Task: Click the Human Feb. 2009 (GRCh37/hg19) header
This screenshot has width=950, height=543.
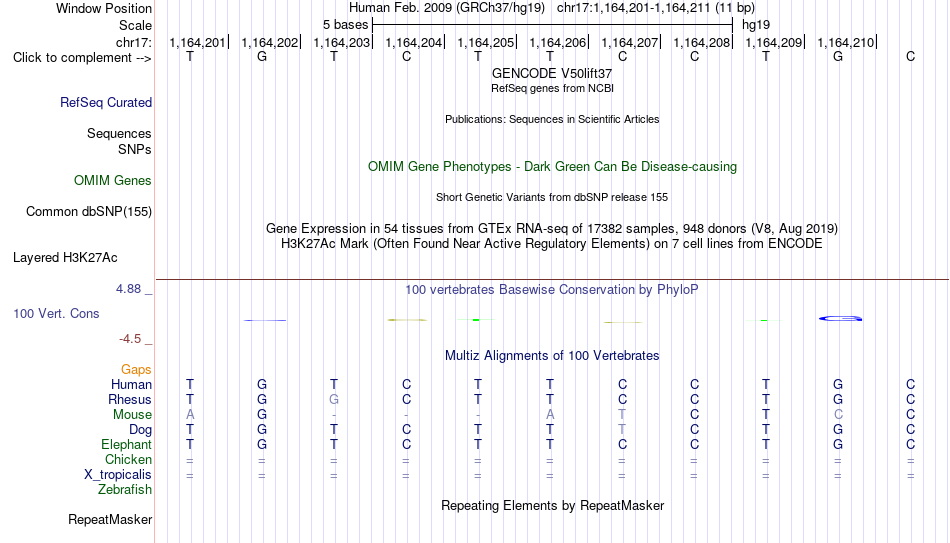Action: pyautogui.click(x=447, y=8)
